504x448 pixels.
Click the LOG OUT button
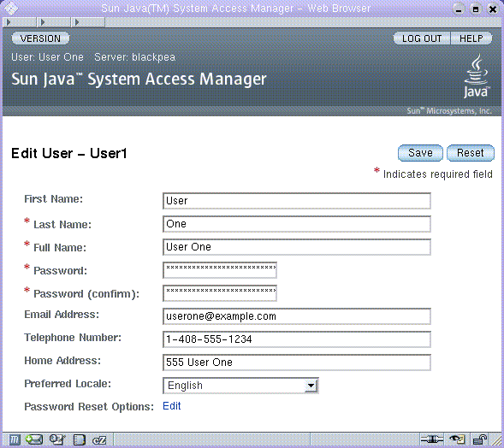(422, 38)
